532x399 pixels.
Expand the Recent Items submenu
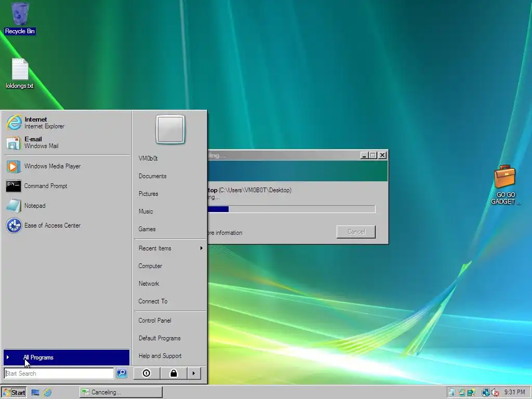(x=170, y=248)
